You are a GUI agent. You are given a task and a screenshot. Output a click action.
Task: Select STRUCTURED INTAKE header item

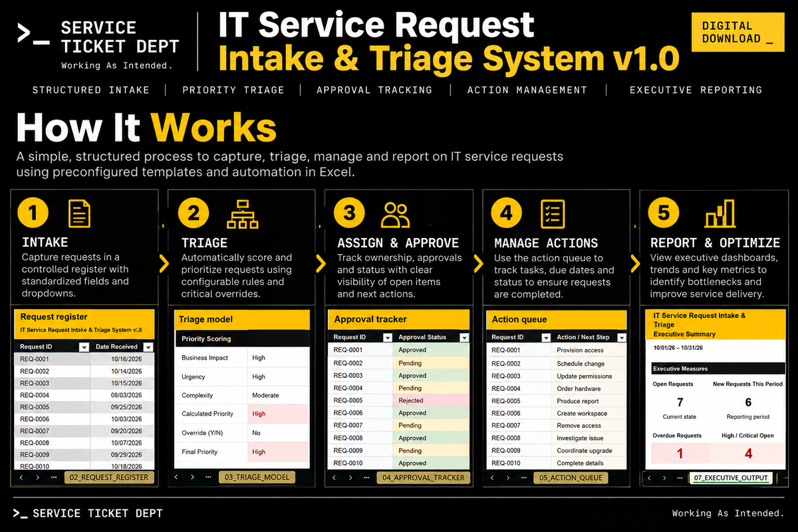91,90
